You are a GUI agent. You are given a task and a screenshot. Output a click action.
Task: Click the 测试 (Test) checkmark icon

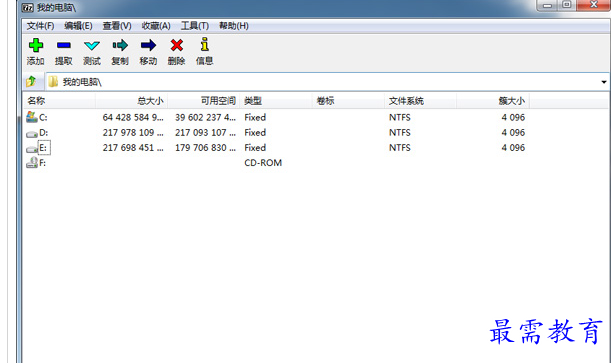(x=92, y=46)
